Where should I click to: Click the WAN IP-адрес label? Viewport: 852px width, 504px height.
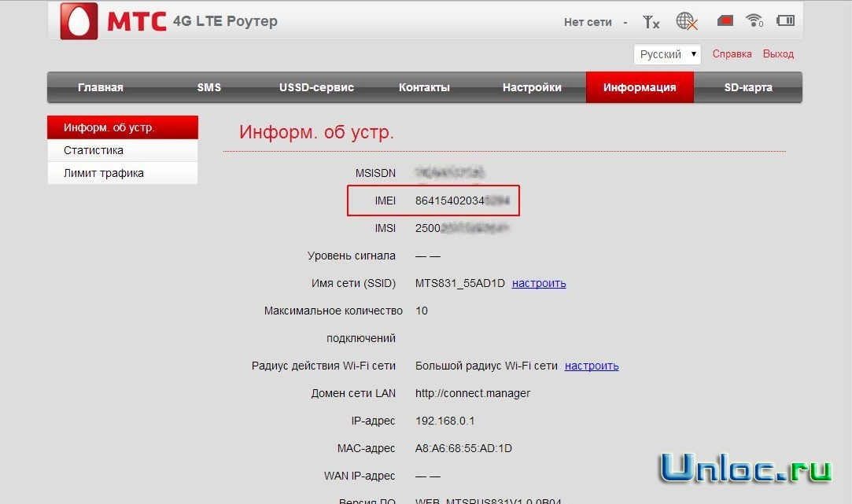[x=360, y=476]
